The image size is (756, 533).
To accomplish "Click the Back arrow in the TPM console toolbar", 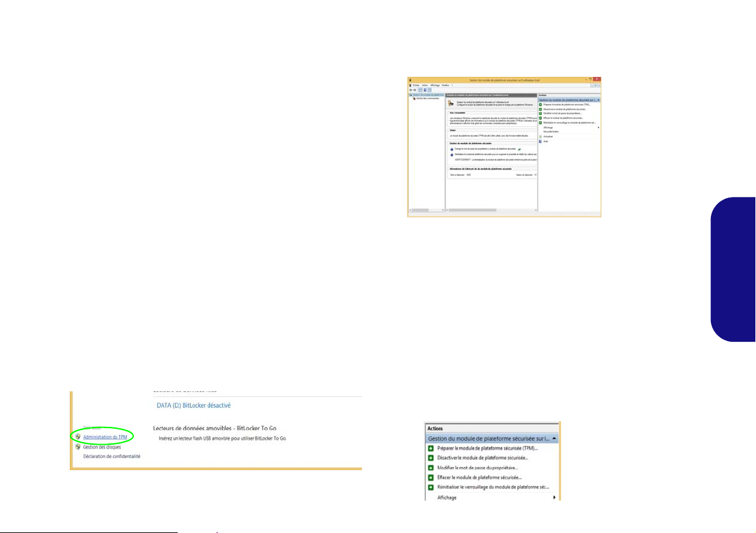I will click(x=411, y=90).
